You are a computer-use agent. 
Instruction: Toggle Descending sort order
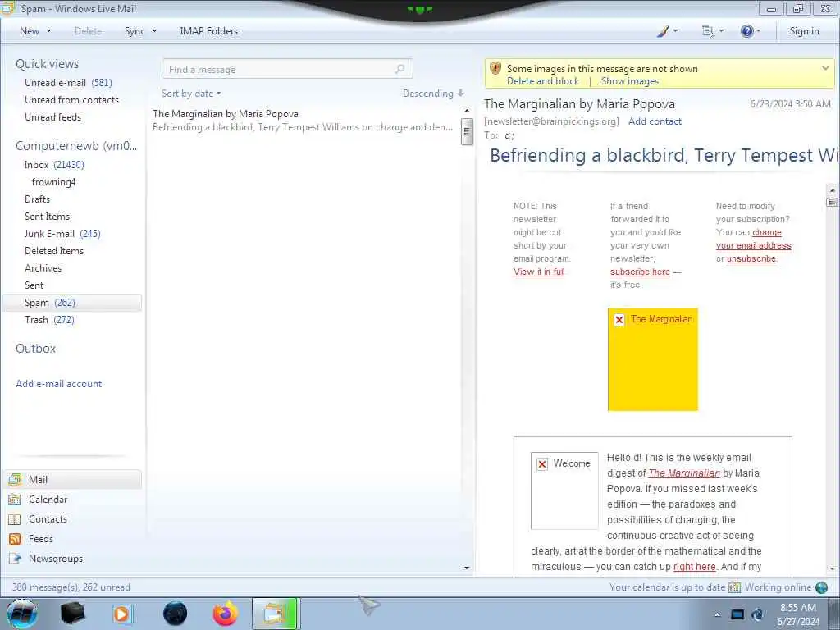433,94
